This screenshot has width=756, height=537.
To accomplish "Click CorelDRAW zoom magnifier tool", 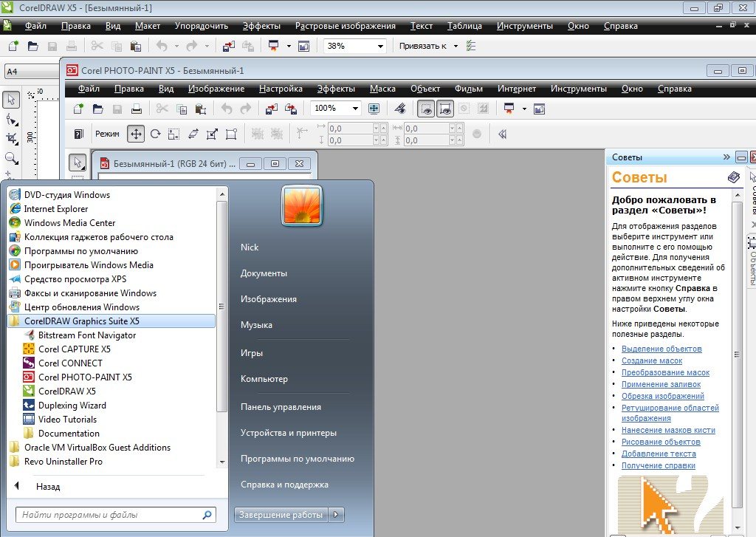I will pyautogui.click(x=11, y=157).
